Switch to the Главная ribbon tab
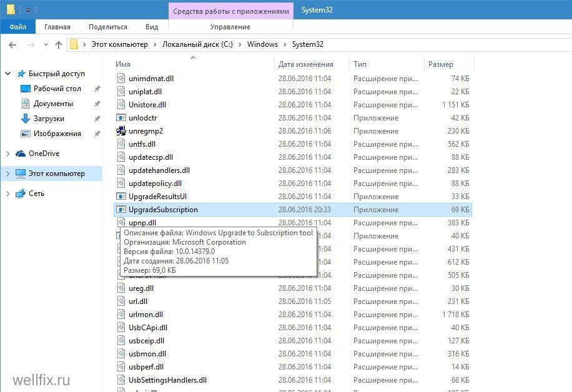The height and width of the screenshot is (392, 572). pos(57,27)
